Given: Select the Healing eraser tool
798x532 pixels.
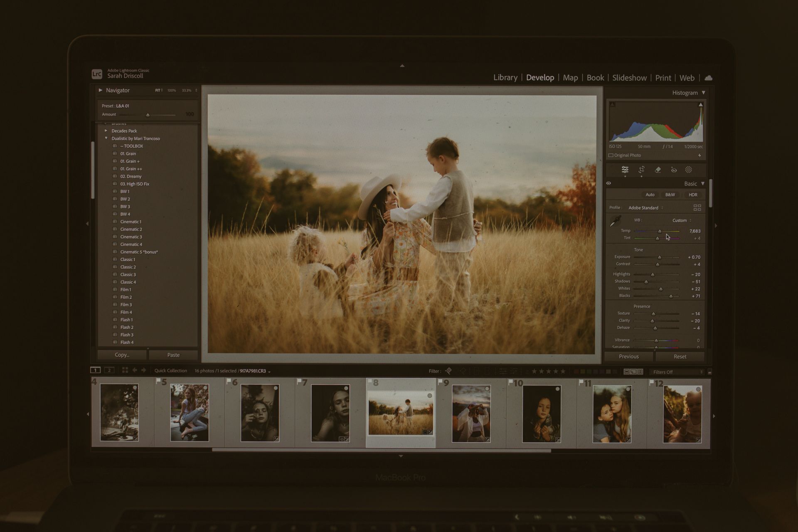Looking at the screenshot, I should [658, 170].
